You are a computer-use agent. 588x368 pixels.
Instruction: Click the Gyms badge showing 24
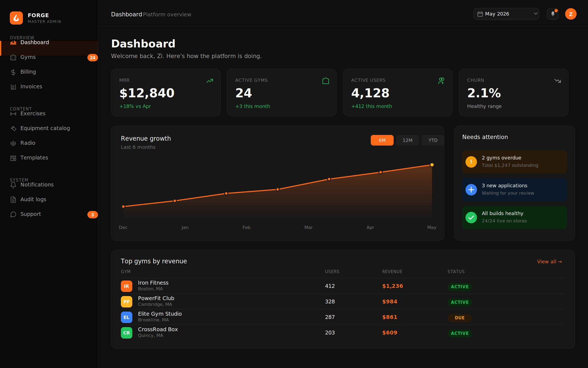point(93,58)
